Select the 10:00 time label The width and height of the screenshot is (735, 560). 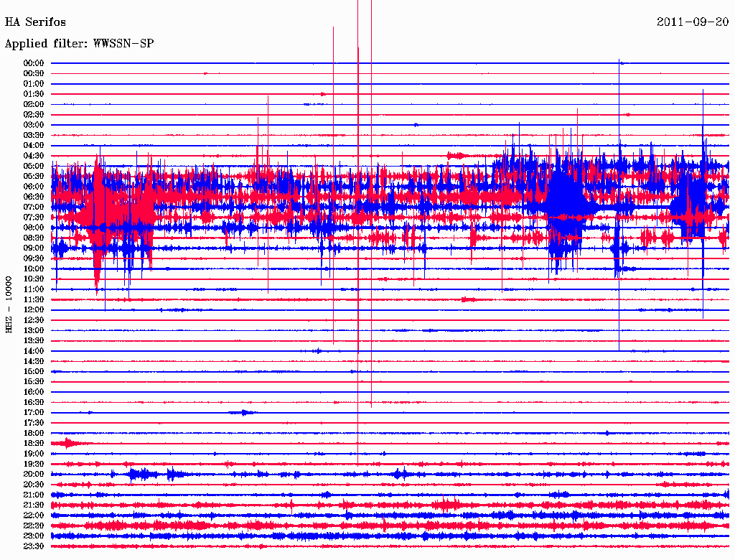click(34, 269)
